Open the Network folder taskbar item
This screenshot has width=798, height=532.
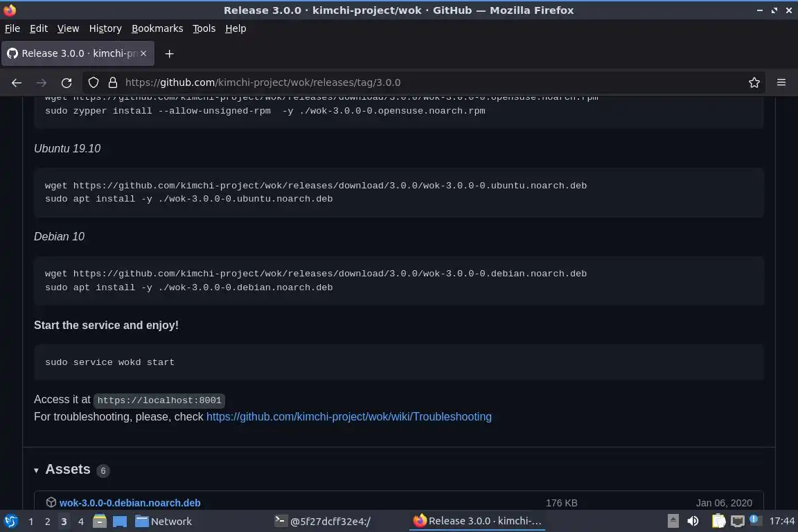click(x=164, y=522)
